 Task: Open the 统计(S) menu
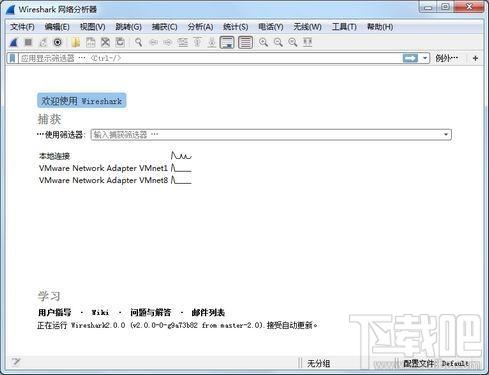tap(235, 27)
